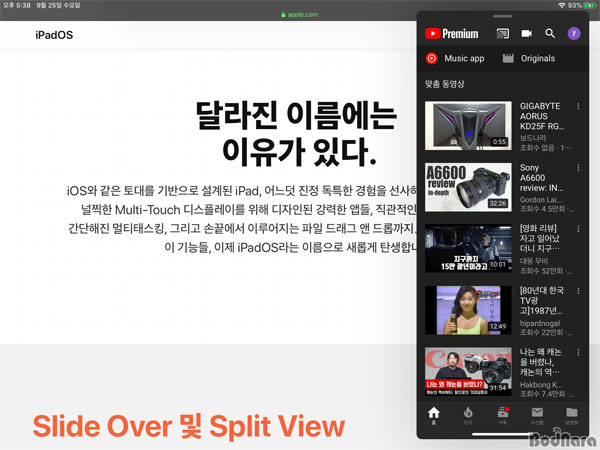This screenshot has height=450, width=600.
Task: Tap the battery icon in status bar
Action: point(590,5)
